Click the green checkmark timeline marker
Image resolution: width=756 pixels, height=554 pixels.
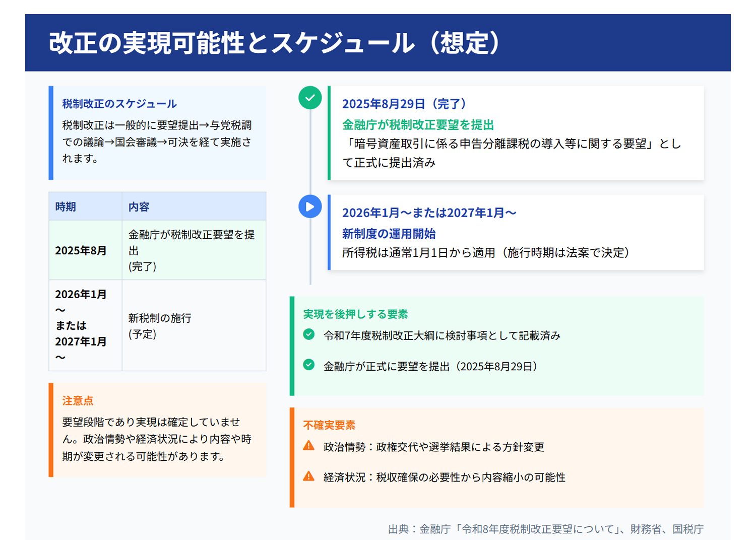pyautogui.click(x=310, y=98)
